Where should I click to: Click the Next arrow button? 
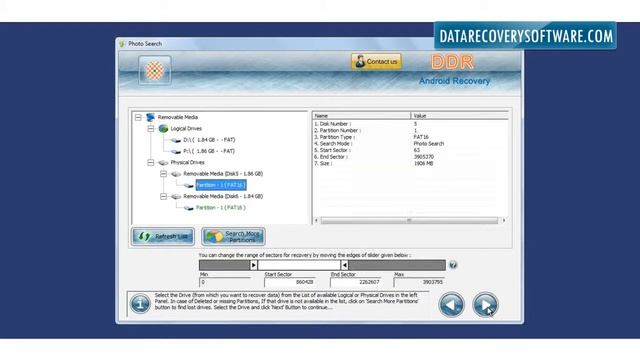(x=485, y=304)
